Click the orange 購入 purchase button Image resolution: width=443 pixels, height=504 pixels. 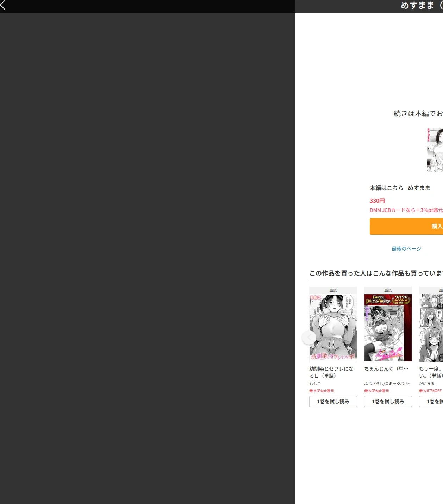[x=406, y=226]
